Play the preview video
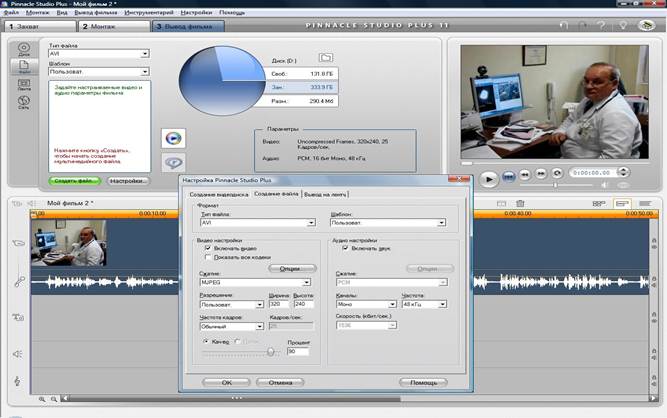 coord(489,179)
